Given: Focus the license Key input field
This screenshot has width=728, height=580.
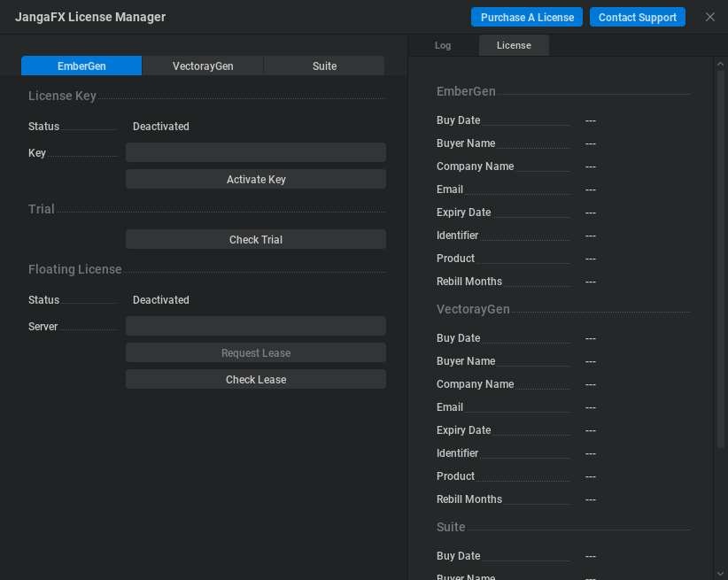Looking at the screenshot, I should tap(256, 153).
